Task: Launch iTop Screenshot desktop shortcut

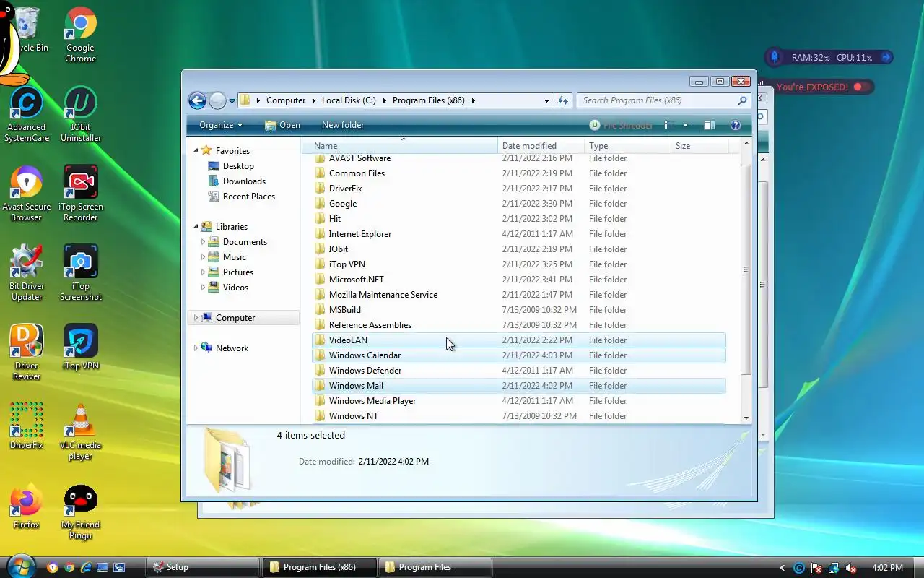Action: [80, 273]
